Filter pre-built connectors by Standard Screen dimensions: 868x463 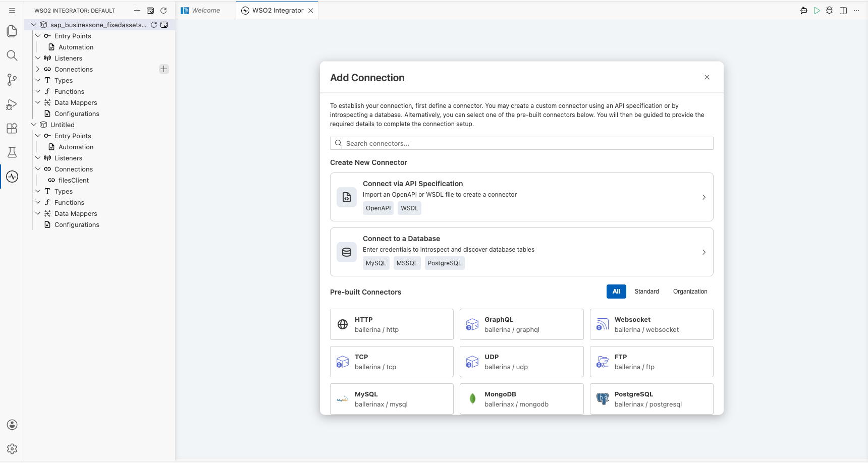pos(646,292)
